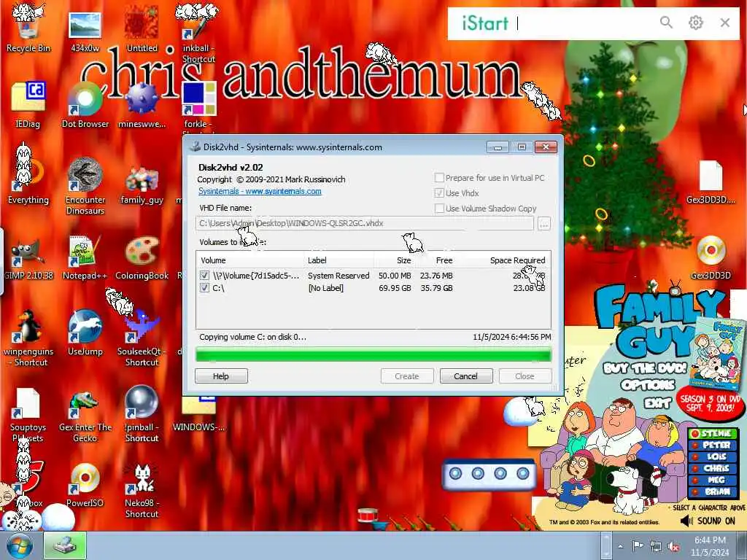747x560 pixels.
Task: Click the Create button in Disk2vhd
Action: pos(407,376)
